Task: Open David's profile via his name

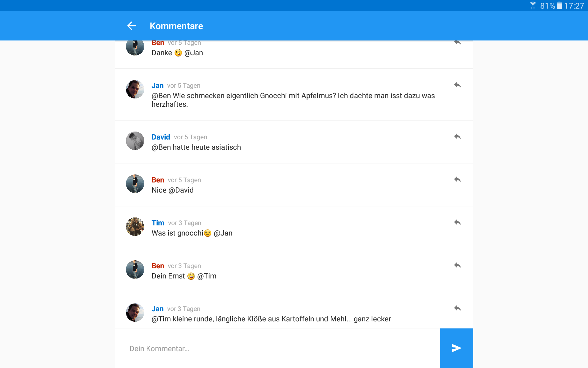Action: [x=161, y=137]
